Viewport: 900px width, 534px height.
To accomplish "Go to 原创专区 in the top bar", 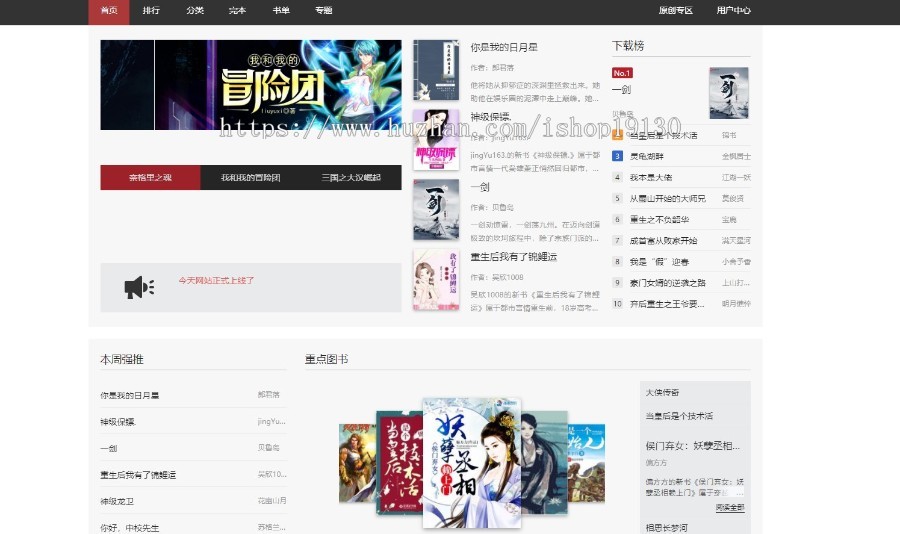I will tap(676, 10).
